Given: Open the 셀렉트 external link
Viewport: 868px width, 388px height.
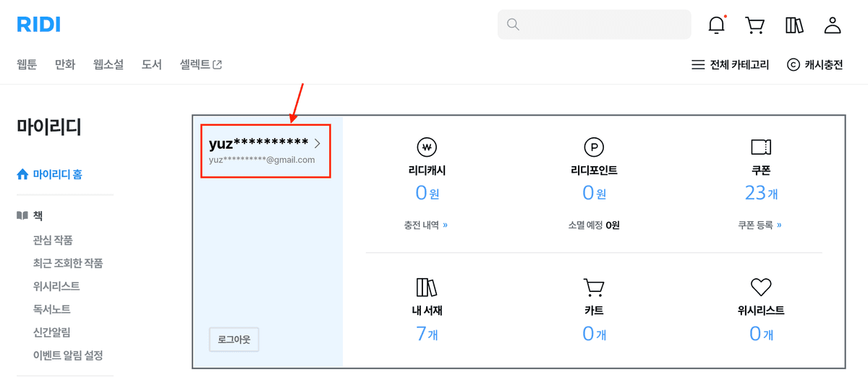Looking at the screenshot, I should (201, 64).
